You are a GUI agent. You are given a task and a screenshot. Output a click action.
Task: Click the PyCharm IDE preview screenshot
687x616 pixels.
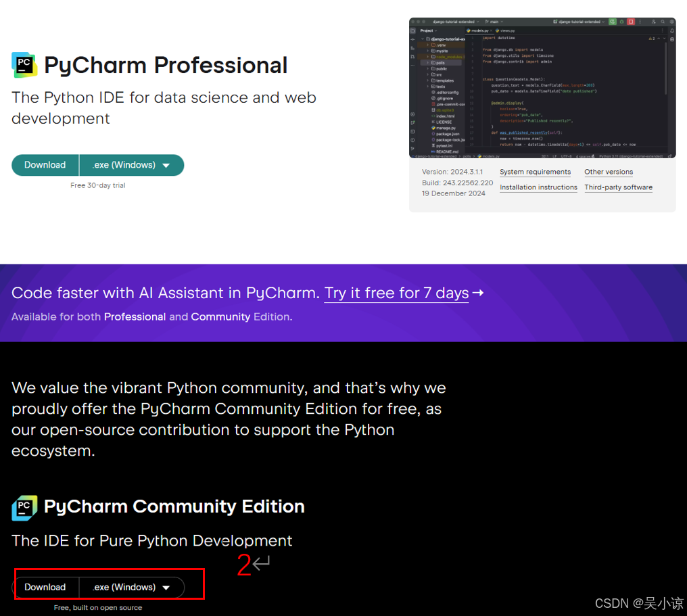tap(542, 88)
